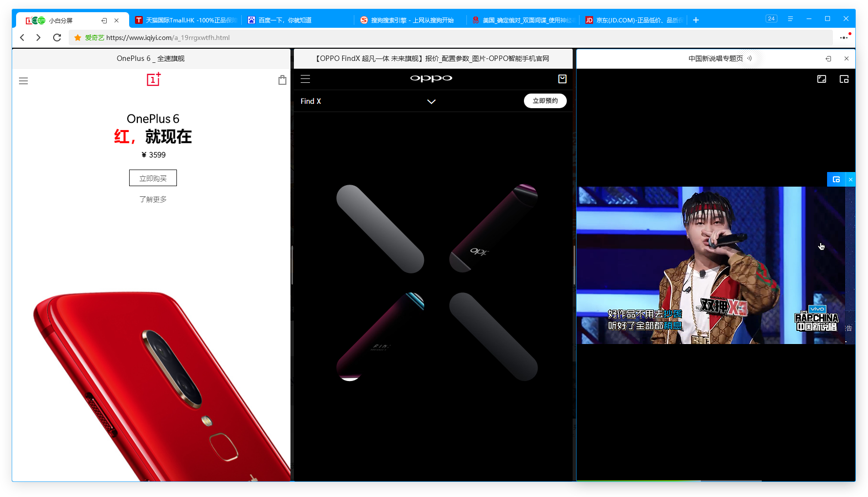Click the Find X logo graphic
This screenshot has height=497, width=868.
coord(437,283)
